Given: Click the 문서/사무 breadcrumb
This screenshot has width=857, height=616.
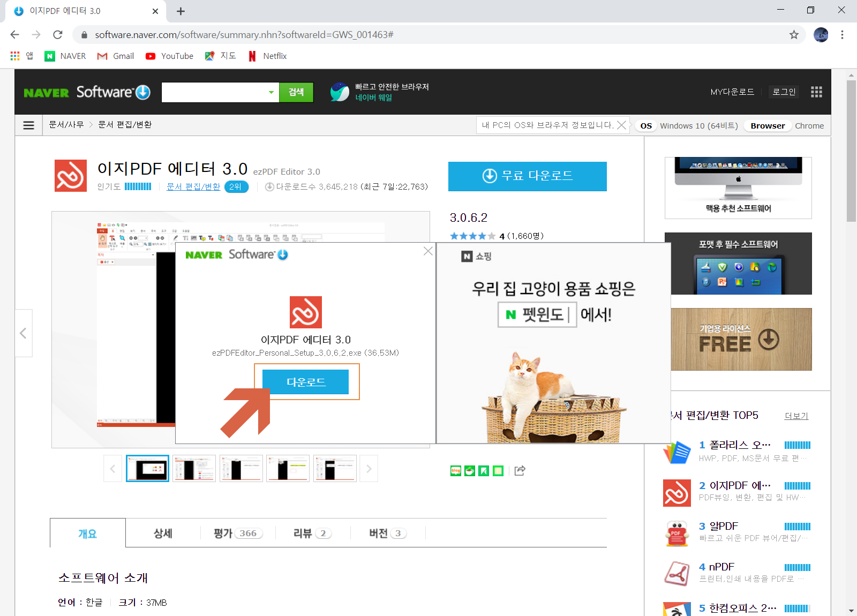Looking at the screenshot, I should pos(66,125).
